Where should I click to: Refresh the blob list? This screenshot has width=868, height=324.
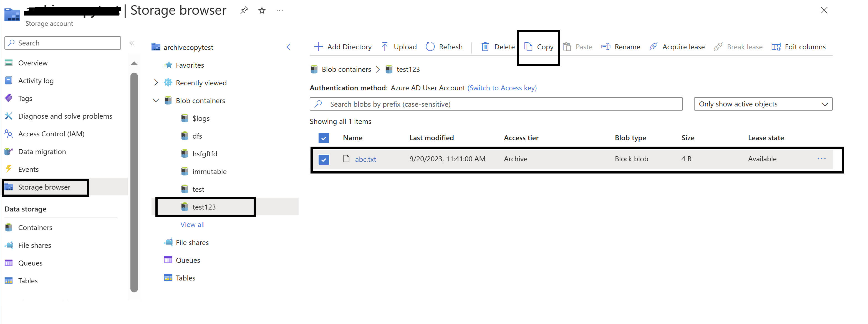click(444, 47)
